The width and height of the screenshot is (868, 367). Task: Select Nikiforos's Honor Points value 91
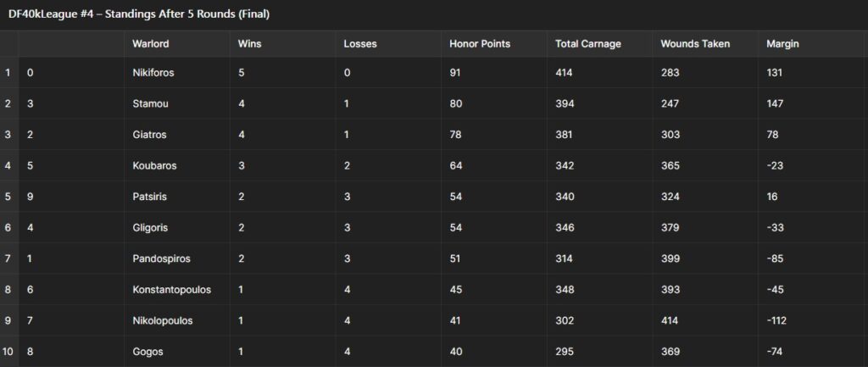pyautogui.click(x=457, y=73)
